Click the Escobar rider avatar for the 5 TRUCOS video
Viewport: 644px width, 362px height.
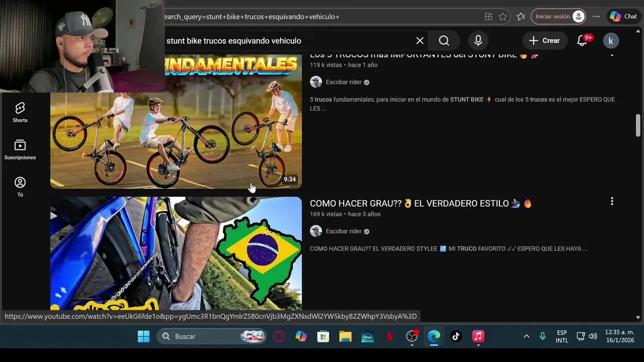point(316,82)
